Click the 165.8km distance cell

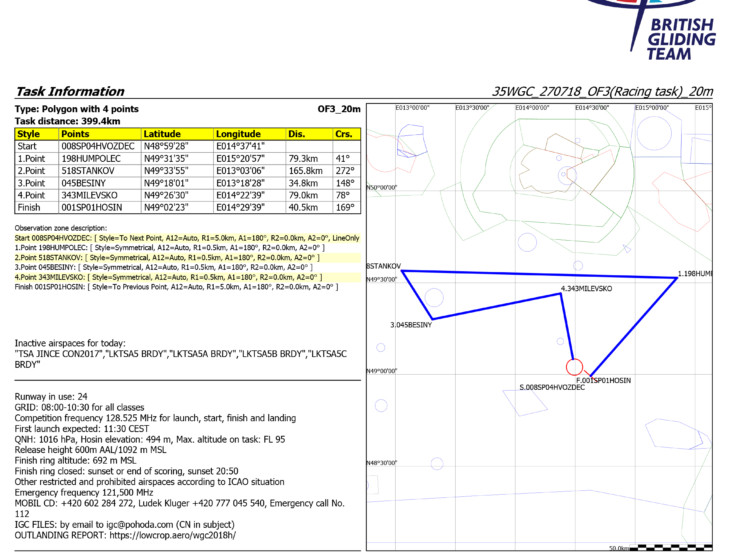(303, 170)
